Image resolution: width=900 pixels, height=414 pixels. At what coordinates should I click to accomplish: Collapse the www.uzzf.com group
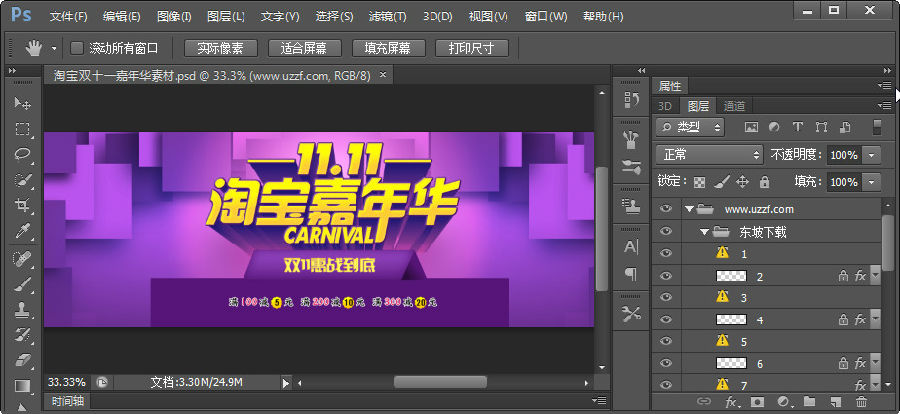pyautogui.click(x=689, y=209)
